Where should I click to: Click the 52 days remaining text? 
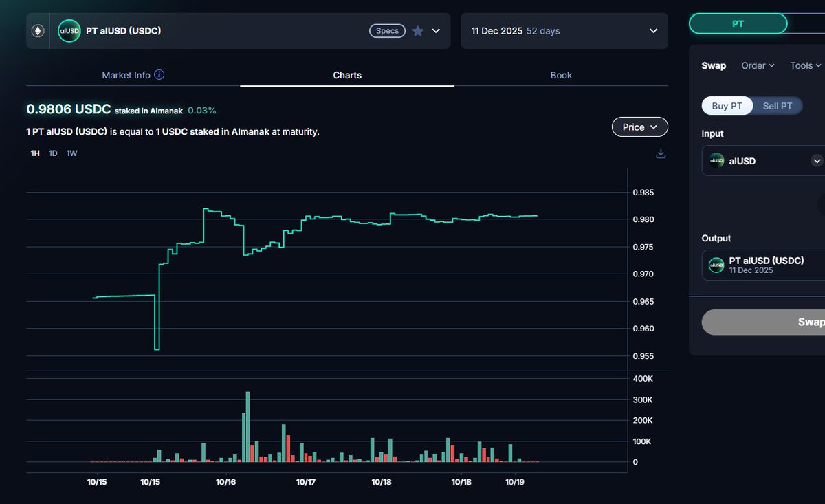[542, 31]
